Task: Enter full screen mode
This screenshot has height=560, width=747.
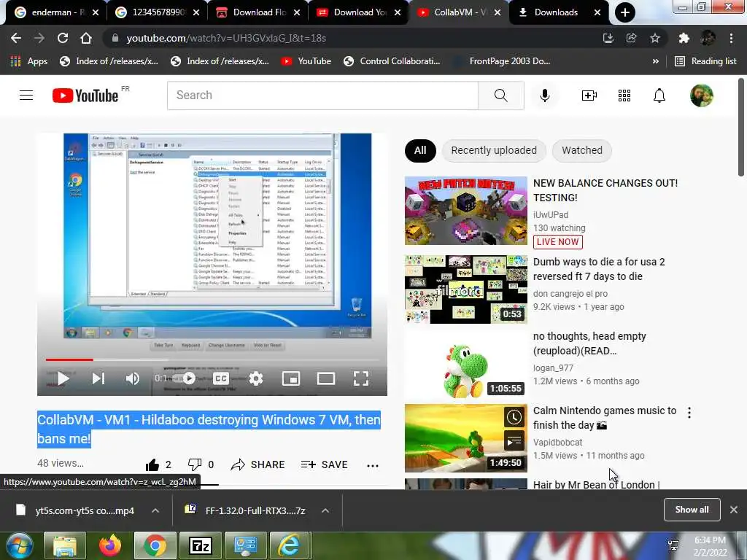Action: 361,378
